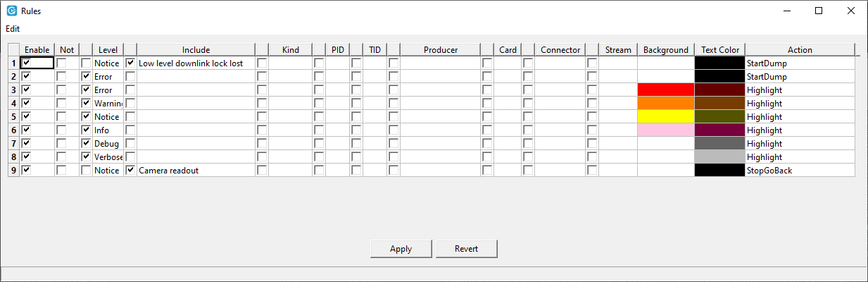The height and width of the screenshot is (282, 868).
Task: Click the Revert button
Action: [x=467, y=248]
